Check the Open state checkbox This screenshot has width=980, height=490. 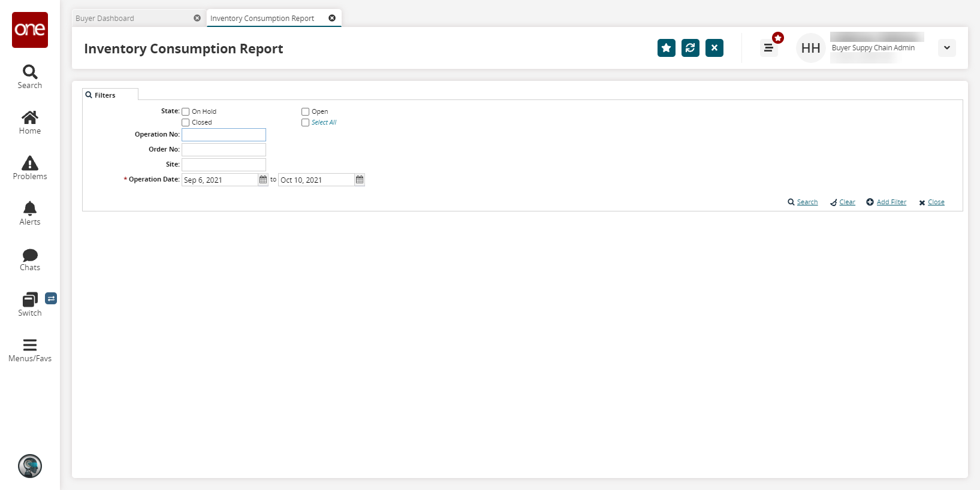306,111
